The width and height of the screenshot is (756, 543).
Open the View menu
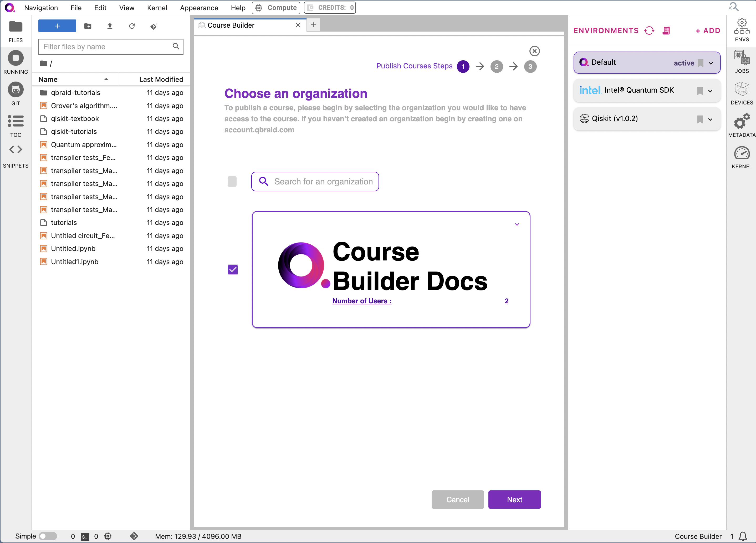127,8
